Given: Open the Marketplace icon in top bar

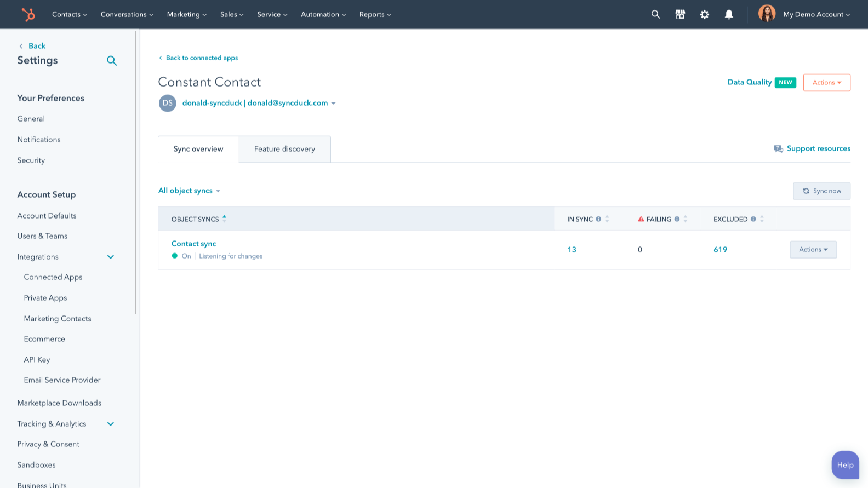Looking at the screenshot, I should 680,14.
